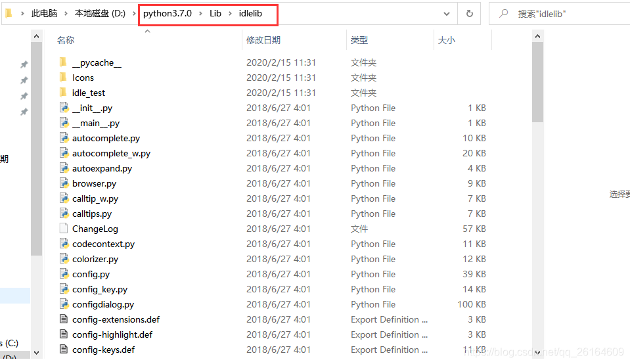Screen dimensions: 630x364
Task: Click the 100 KB size cell
Action: (472, 305)
